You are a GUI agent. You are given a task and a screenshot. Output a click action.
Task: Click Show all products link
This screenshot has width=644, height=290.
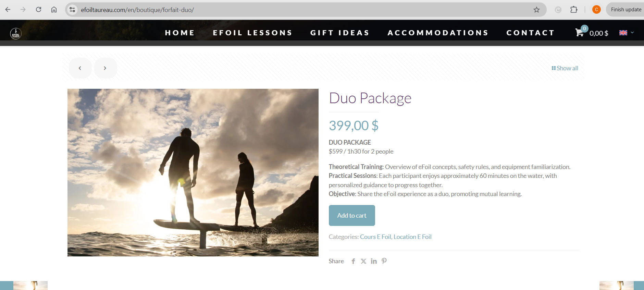click(x=565, y=68)
